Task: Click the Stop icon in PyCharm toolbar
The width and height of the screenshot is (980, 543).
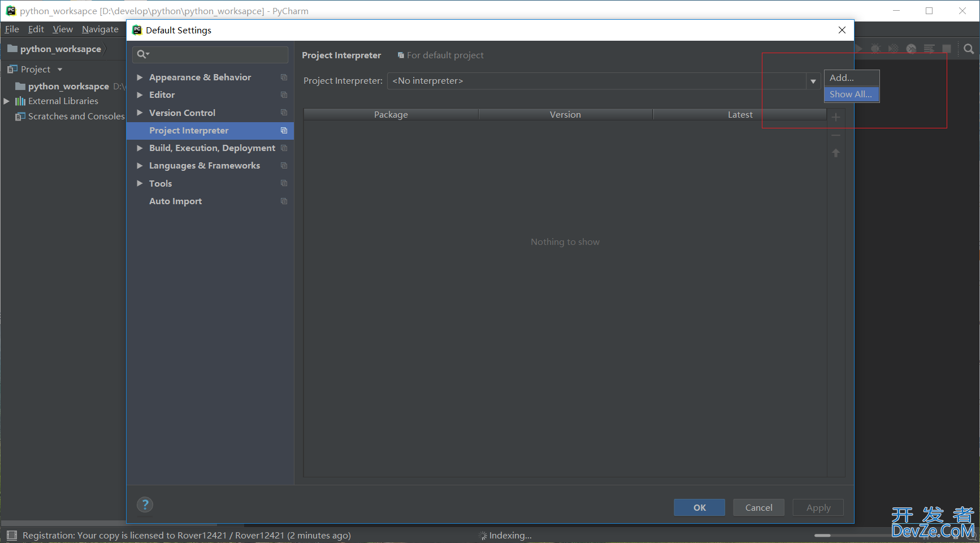Action: click(x=947, y=49)
